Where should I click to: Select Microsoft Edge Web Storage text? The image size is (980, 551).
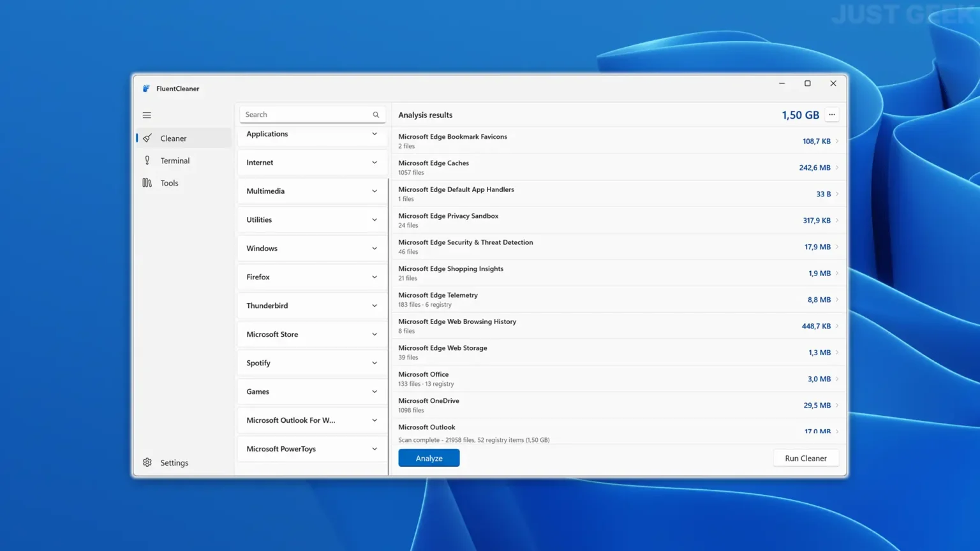point(442,348)
